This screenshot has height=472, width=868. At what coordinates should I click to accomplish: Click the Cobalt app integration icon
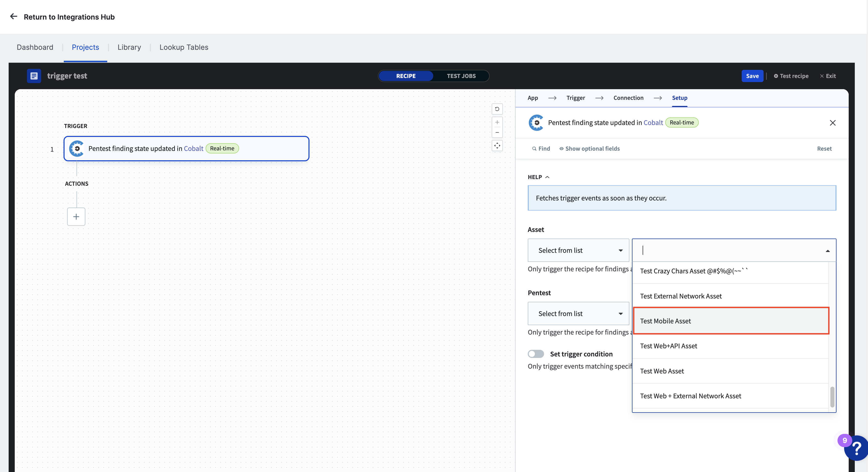pos(535,123)
